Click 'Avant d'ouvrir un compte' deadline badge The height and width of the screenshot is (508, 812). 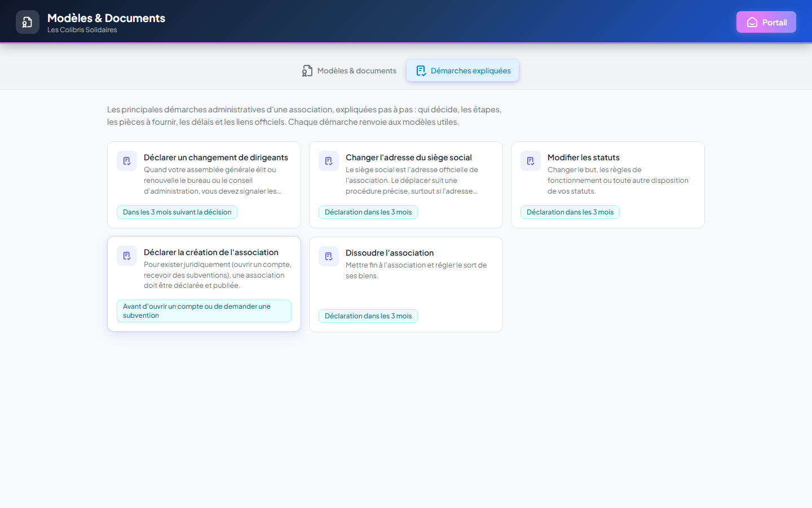(x=204, y=311)
